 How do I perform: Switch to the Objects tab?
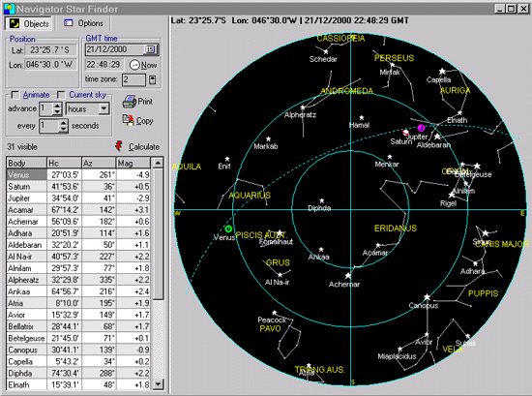tap(29, 23)
